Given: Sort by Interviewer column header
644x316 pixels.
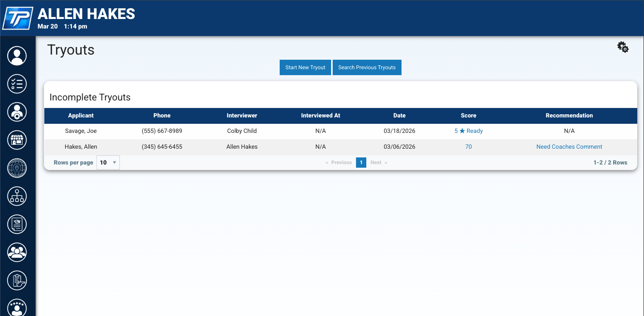Looking at the screenshot, I should [x=242, y=115].
